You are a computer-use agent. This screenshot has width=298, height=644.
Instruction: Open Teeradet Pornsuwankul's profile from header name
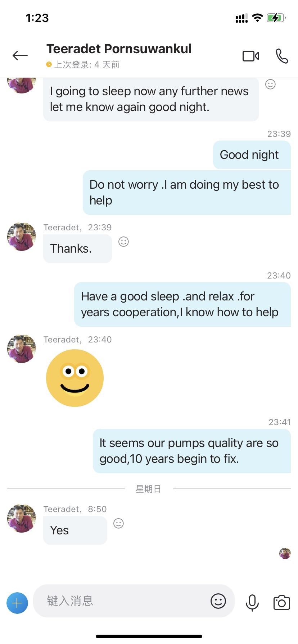(x=119, y=49)
